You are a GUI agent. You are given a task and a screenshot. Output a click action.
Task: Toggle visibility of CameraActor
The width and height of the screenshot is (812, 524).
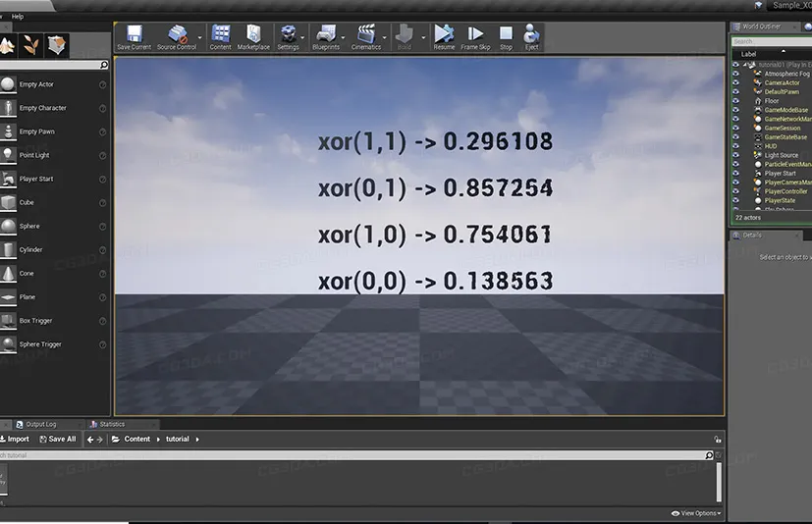735,82
